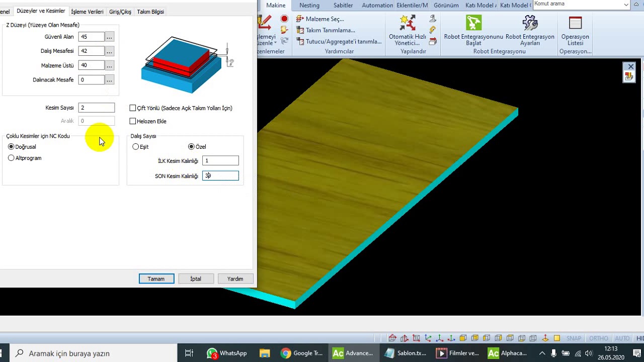Click the Windows search box
The width and height of the screenshot is (644, 362).
[94, 353]
